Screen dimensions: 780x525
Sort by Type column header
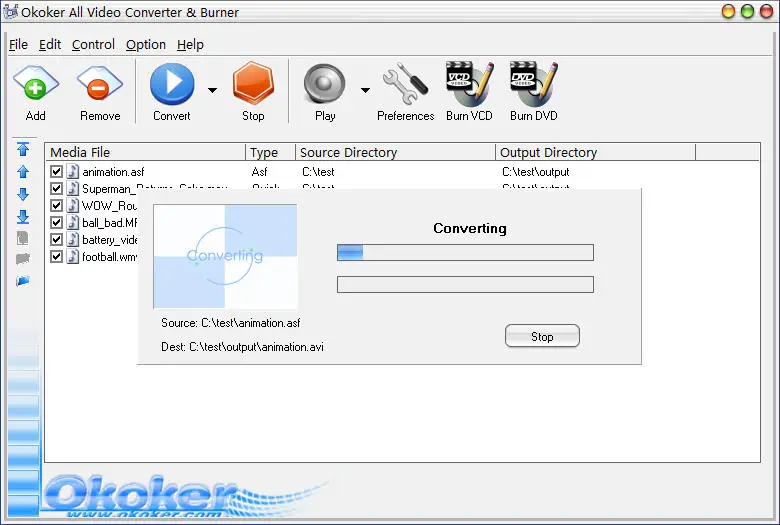(x=271, y=152)
